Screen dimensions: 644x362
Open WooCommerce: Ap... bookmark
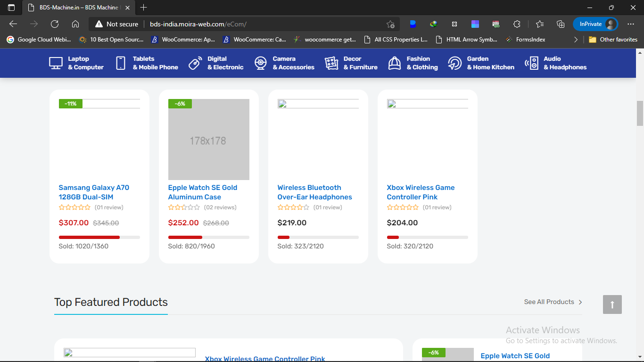click(183, 40)
